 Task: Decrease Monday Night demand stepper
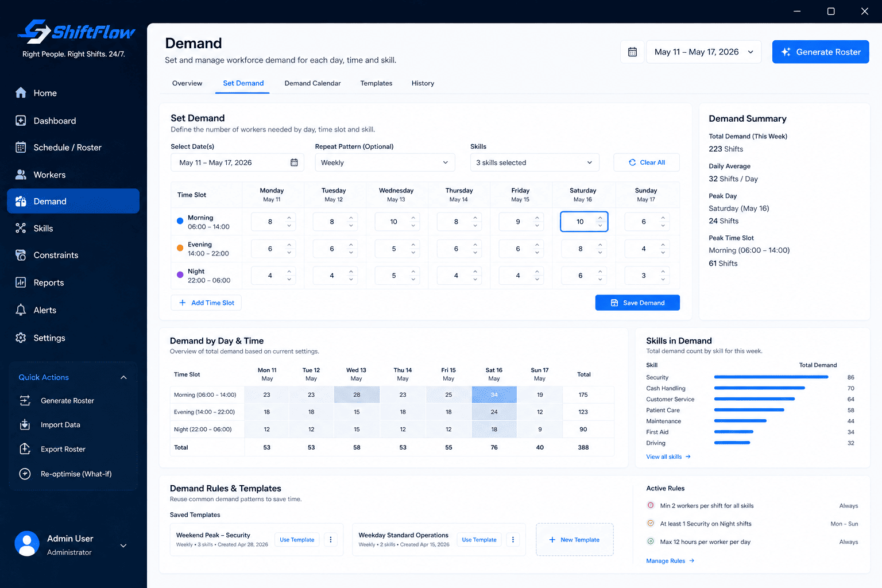(x=289, y=279)
